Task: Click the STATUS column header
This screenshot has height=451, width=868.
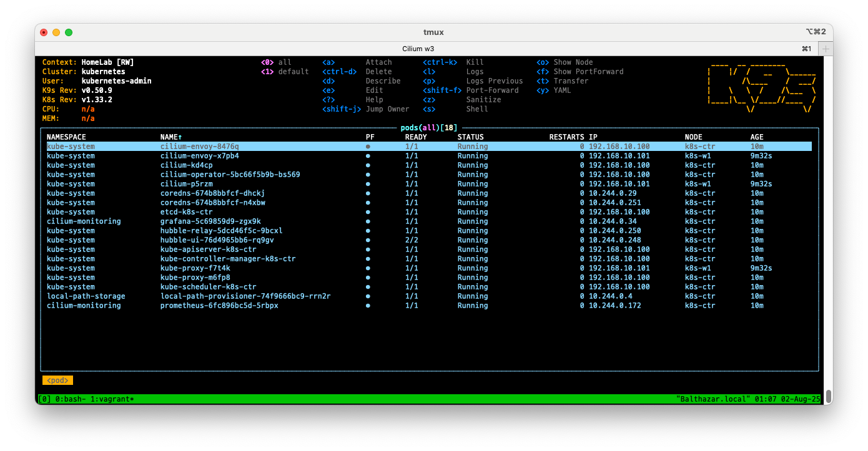Action: click(x=470, y=137)
